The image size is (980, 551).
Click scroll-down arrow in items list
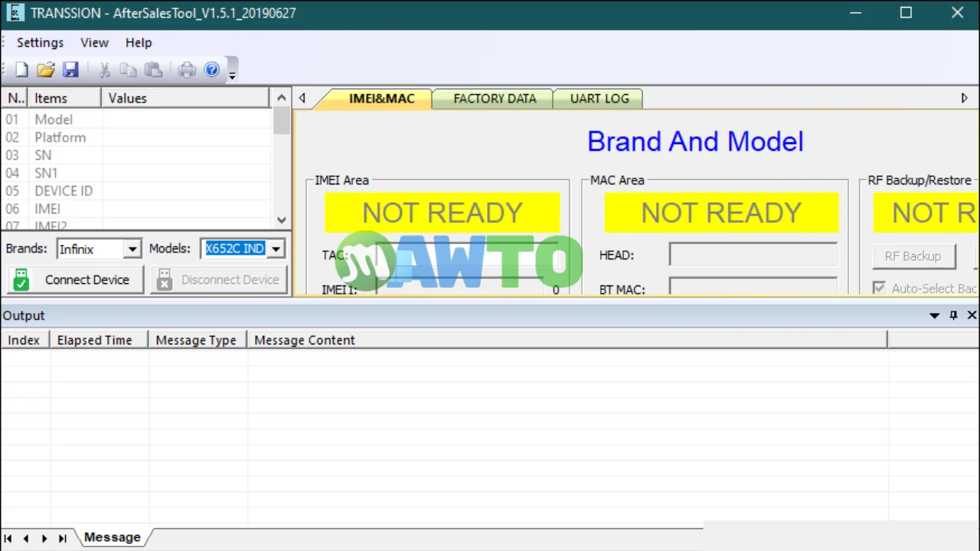(x=281, y=220)
